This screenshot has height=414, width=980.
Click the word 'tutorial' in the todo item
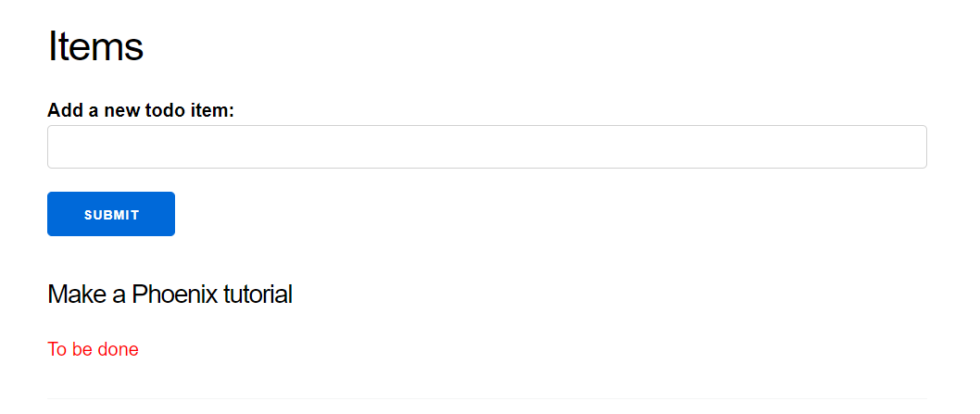click(x=258, y=295)
